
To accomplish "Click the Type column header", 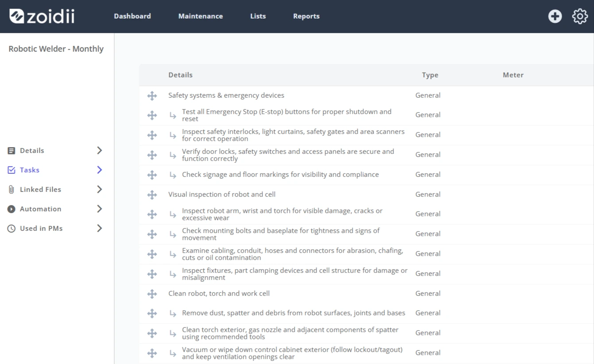I will pos(430,75).
